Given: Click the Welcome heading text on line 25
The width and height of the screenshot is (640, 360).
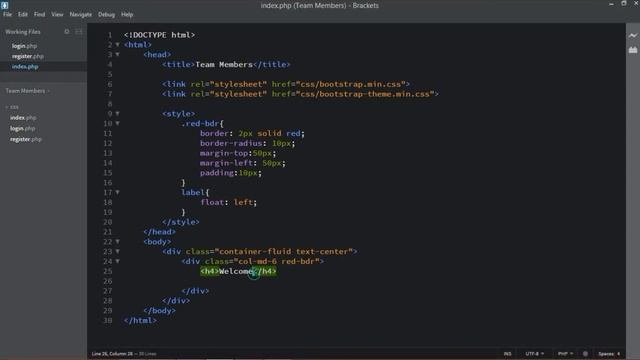Looking at the screenshot, I should tap(236, 271).
